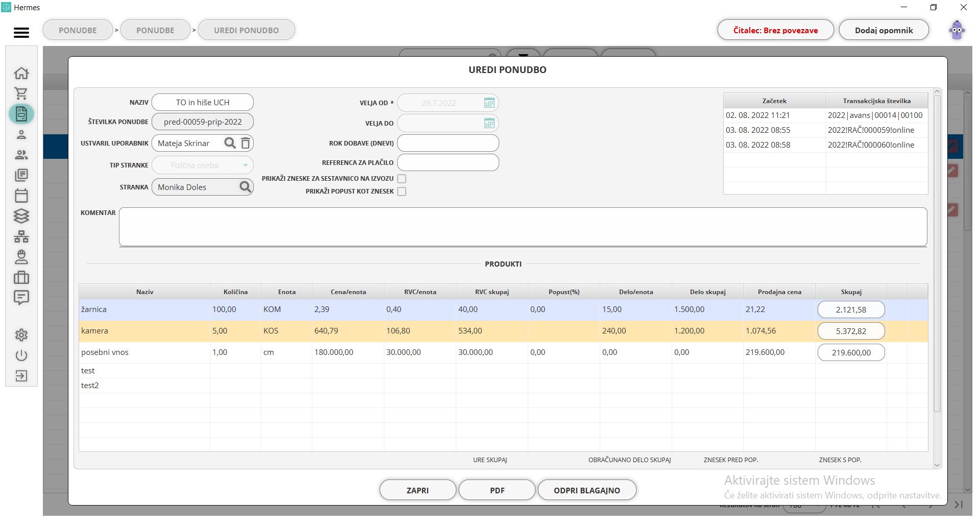Select the highlighted offers document icon
This screenshot has height=526, width=980.
[21, 114]
